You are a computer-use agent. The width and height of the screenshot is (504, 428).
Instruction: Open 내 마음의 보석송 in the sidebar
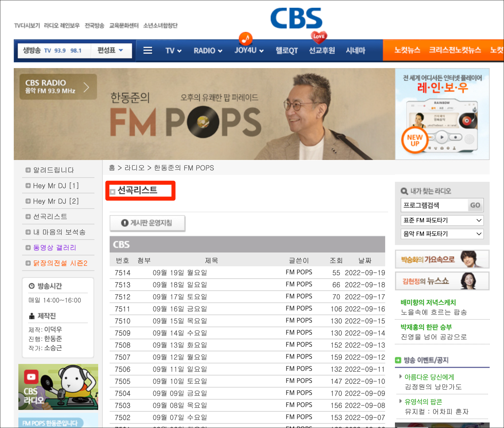pos(59,232)
